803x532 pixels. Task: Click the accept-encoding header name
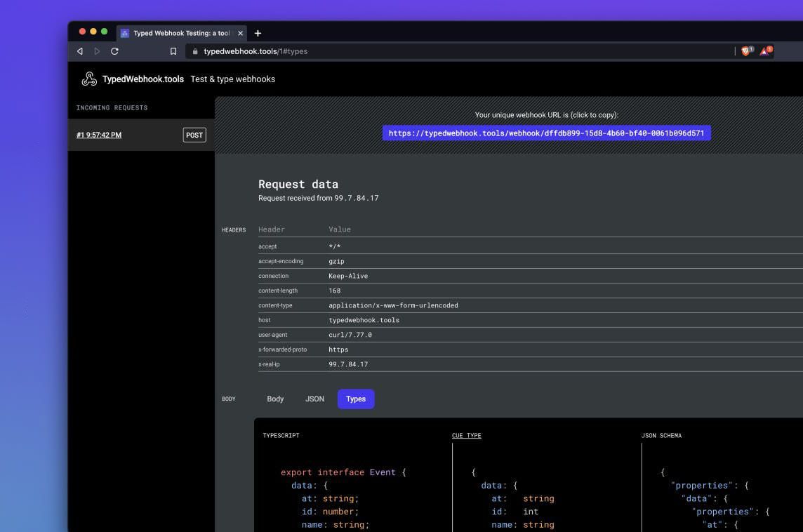(x=281, y=261)
